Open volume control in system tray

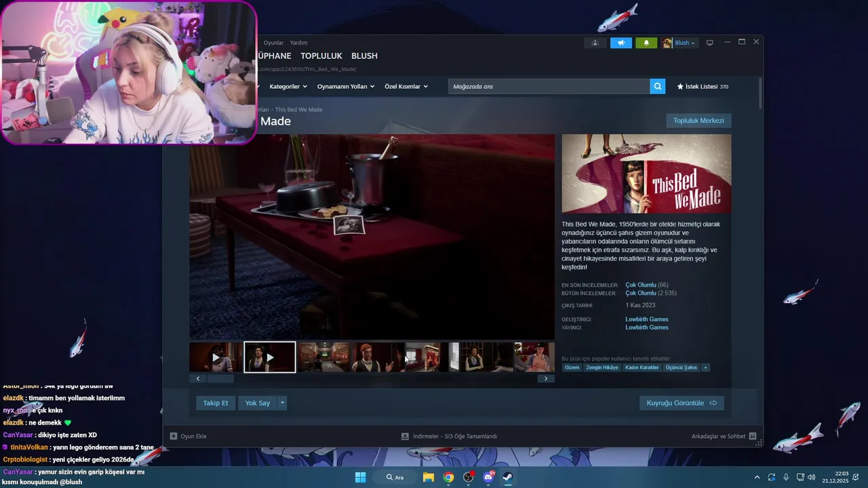pos(812,477)
